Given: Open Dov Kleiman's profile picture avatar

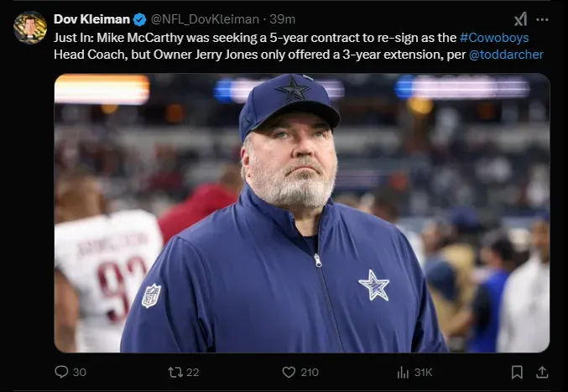Looking at the screenshot, I should [30, 27].
